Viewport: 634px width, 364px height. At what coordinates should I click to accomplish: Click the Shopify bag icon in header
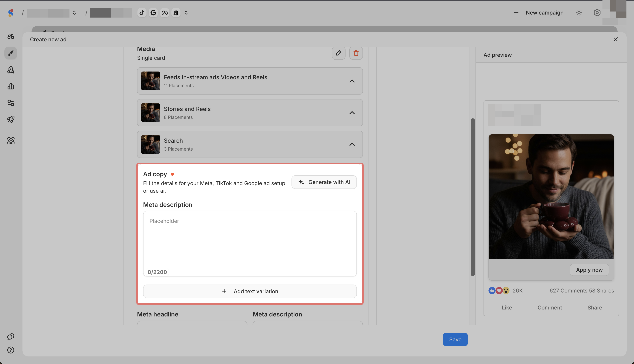coord(176,12)
